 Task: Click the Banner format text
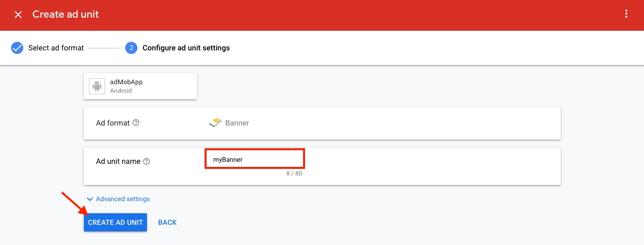click(x=237, y=123)
